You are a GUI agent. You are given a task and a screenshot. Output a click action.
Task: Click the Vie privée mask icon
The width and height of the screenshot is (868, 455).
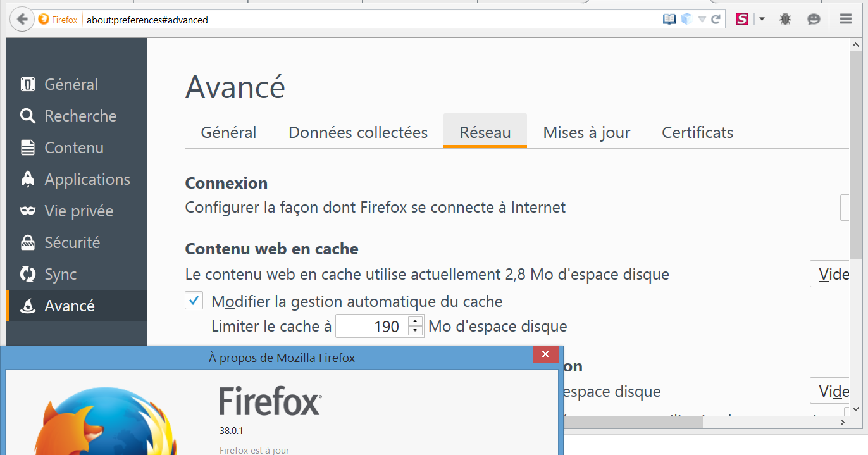point(28,211)
